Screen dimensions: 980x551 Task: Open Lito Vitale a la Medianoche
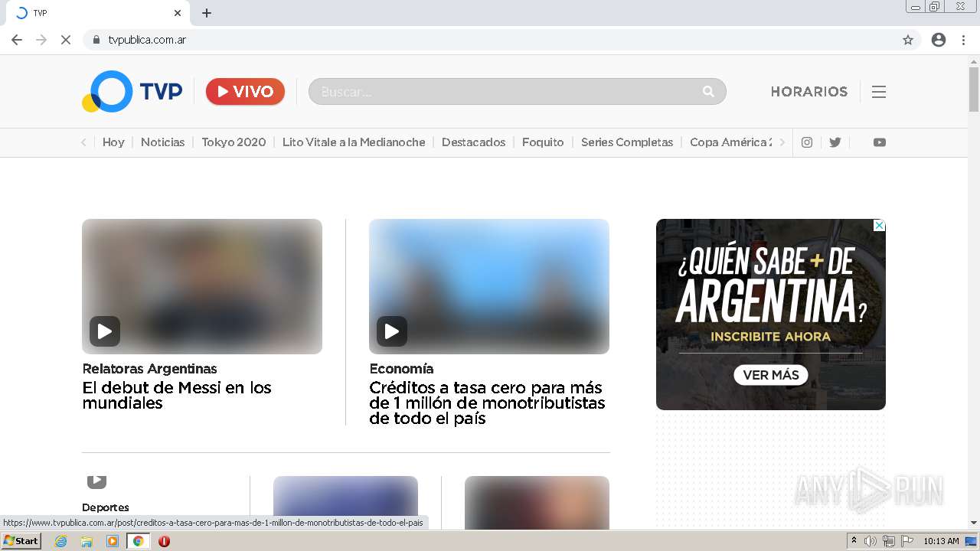[x=354, y=142]
